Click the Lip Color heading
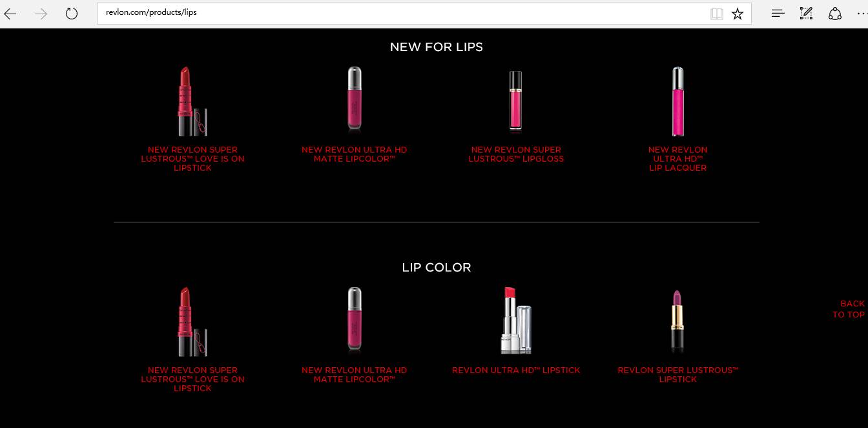Screen dimensions: 868x428 click(436, 268)
